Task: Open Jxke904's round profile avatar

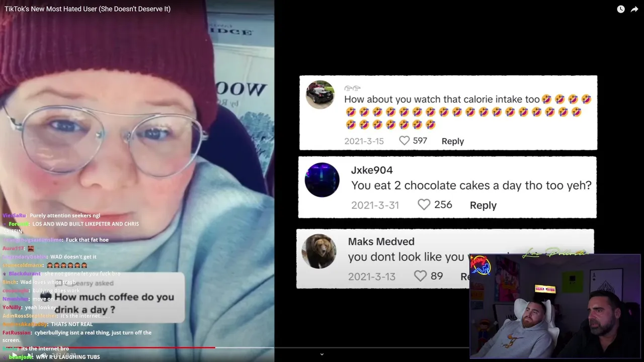Action: (x=322, y=180)
